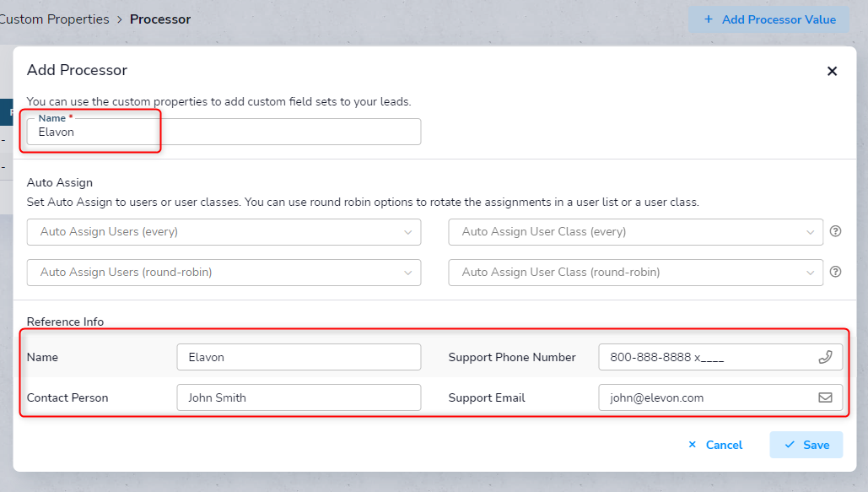868x492 pixels.
Task: Click the Support Email label
Action: [487, 397]
